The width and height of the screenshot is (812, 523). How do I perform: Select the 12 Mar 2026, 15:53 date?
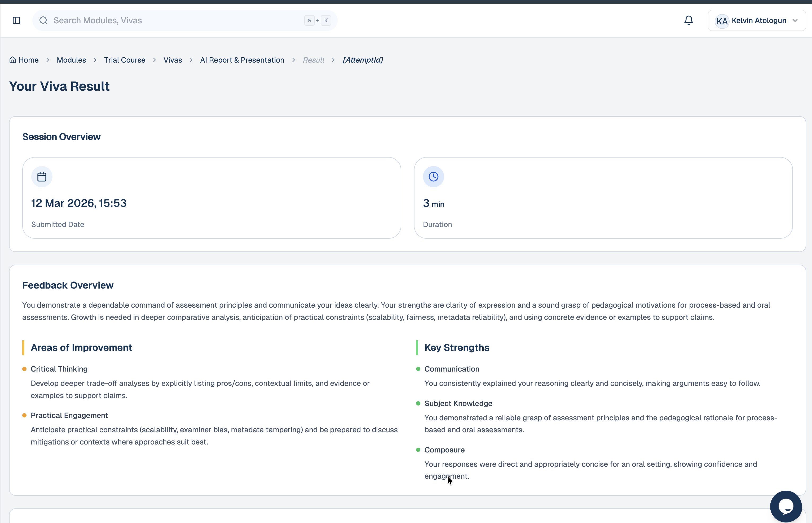[x=79, y=203]
